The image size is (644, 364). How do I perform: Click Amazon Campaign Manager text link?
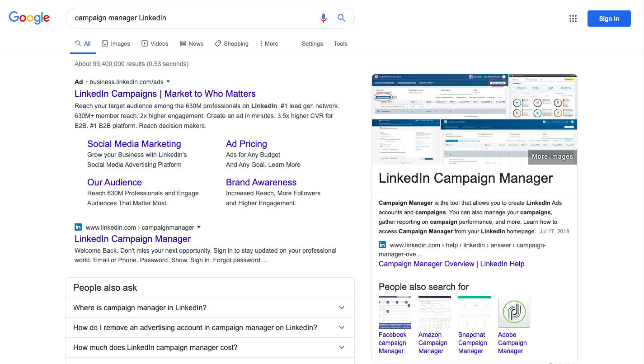432,343
